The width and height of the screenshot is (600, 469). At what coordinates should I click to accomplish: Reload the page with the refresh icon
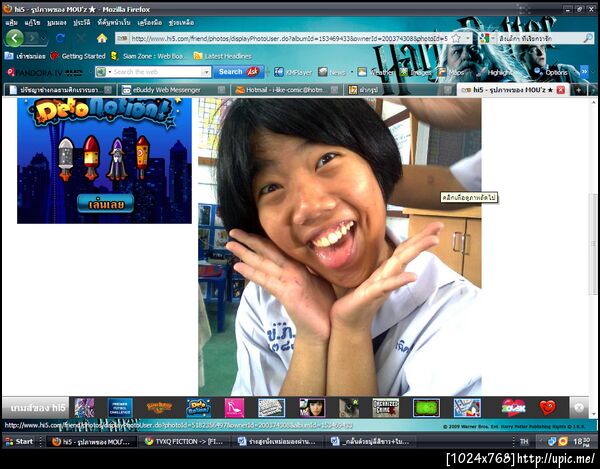[x=60, y=38]
